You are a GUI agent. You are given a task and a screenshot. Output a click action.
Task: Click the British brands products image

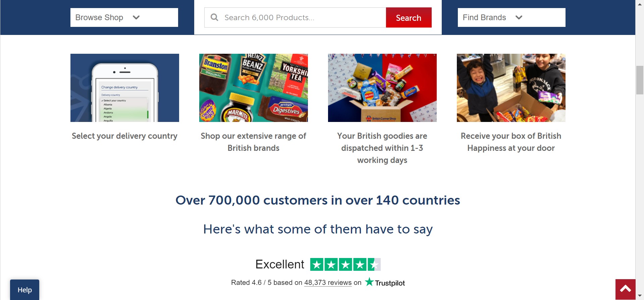click(253, 88)
